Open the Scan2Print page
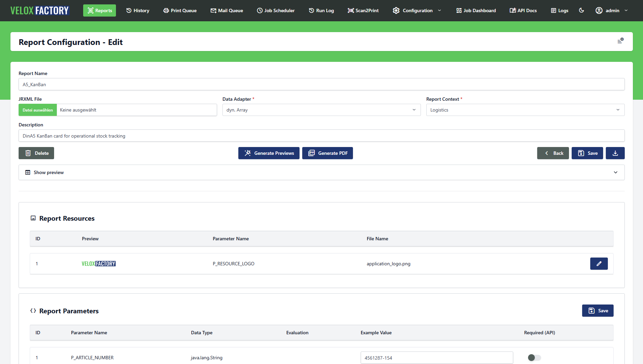Screen dimensions: 643x364 [x=363, y=10]
